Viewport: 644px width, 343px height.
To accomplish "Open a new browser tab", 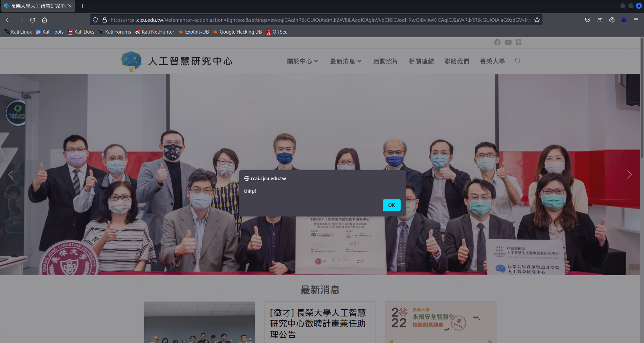I will (82, 6).
